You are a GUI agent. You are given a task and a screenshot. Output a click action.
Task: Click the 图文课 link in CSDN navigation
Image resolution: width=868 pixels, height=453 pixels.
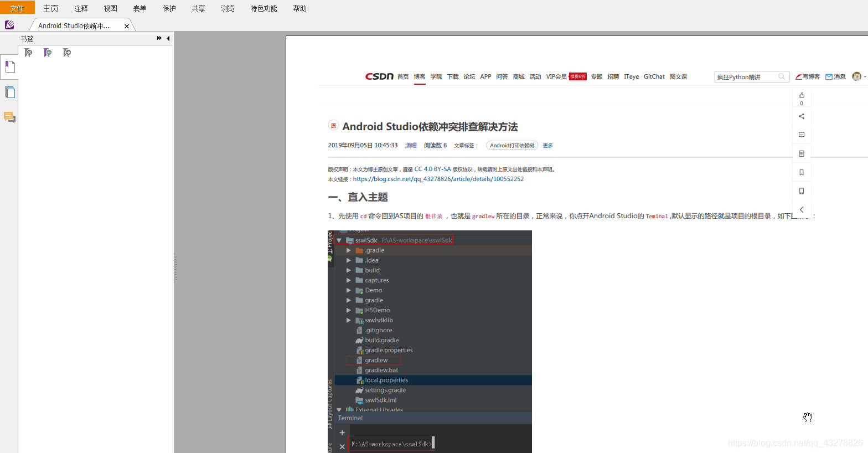coord(678,77)
